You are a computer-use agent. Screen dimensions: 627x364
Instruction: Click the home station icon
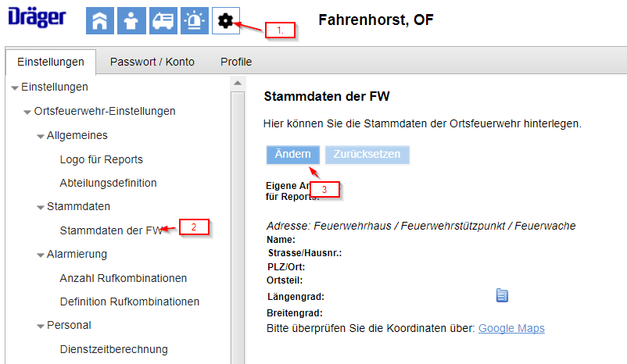tap(99, 21)
